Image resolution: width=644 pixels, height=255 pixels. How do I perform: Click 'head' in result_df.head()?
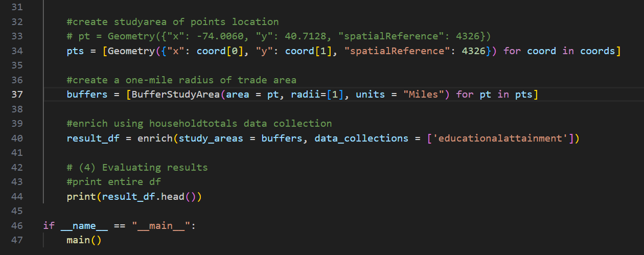pyautogui.click(x=173, y=197)
